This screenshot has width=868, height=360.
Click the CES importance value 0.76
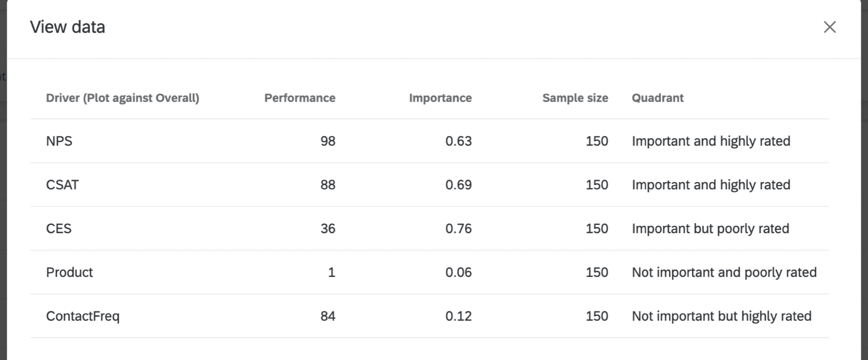(459, 228)
